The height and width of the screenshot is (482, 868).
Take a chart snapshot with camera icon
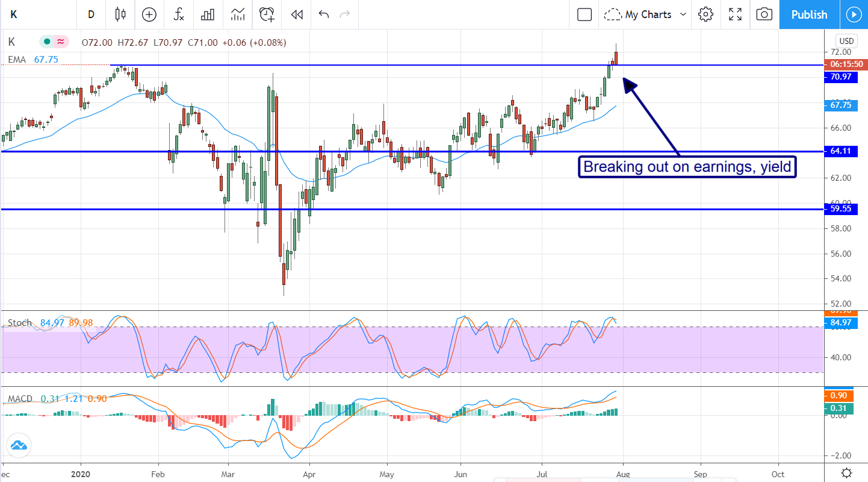point(764,14)
